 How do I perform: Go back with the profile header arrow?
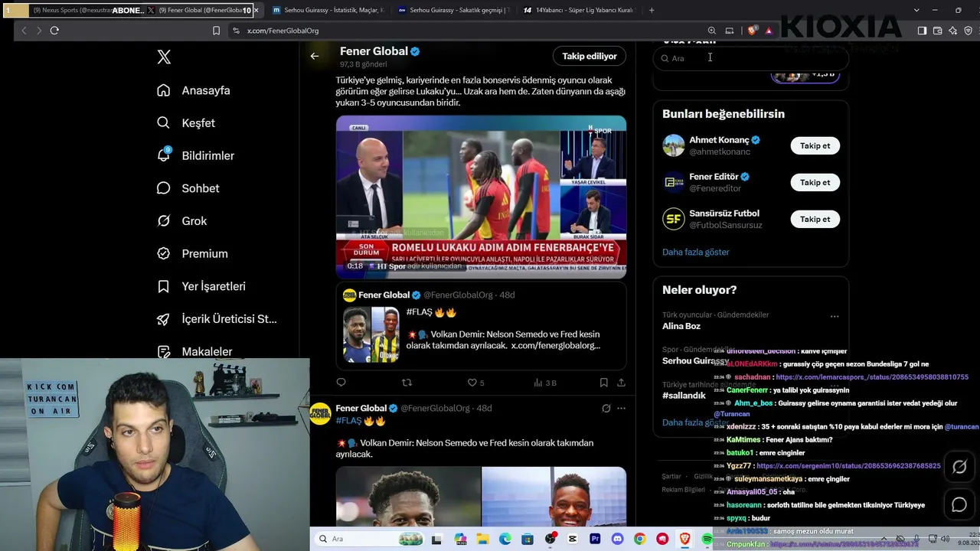[315, 56]
